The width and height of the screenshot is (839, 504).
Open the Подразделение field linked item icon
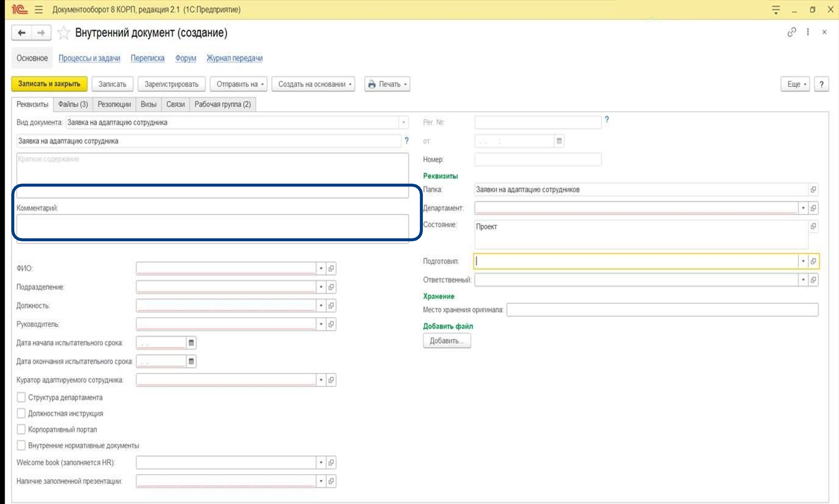pyautogui.click(x=331, y=287)
